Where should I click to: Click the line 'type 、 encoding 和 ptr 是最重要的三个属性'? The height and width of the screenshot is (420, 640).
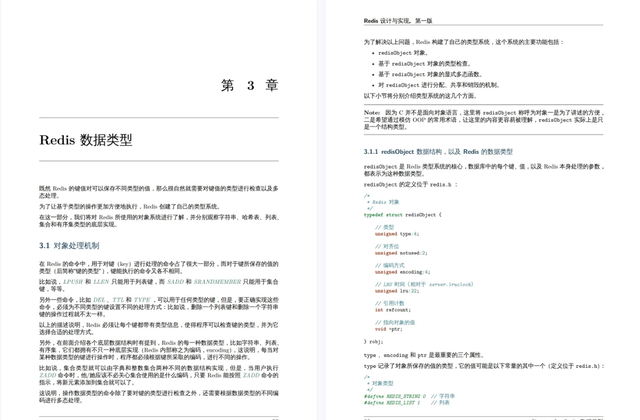point(424,355)
